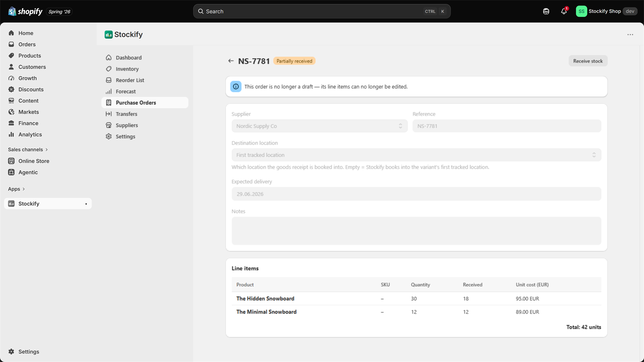Click the Stockify Settings gear icon

point(109,136)
